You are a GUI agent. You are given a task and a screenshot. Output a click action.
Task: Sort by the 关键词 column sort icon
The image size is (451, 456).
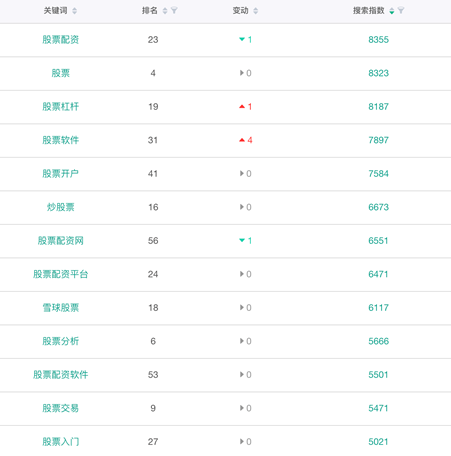75,11
